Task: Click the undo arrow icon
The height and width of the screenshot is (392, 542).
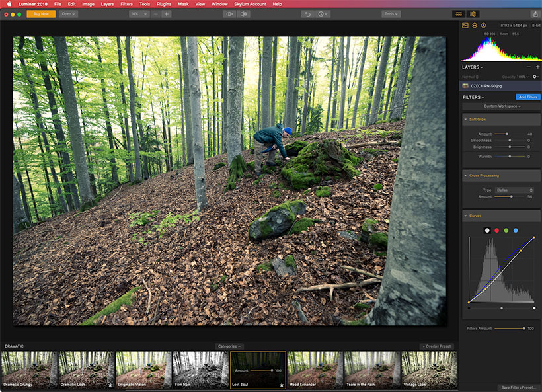Action: pyautogui.click(x=307, y=14)
